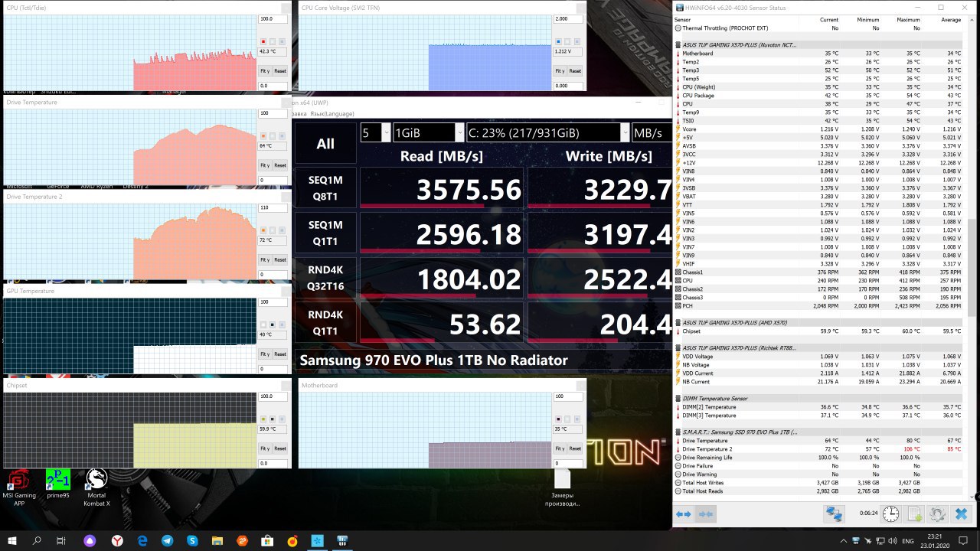980x551 pixels.
Task: Switch input language via ENG indicator
Action: pyautogui.click(x=908, y=541)
